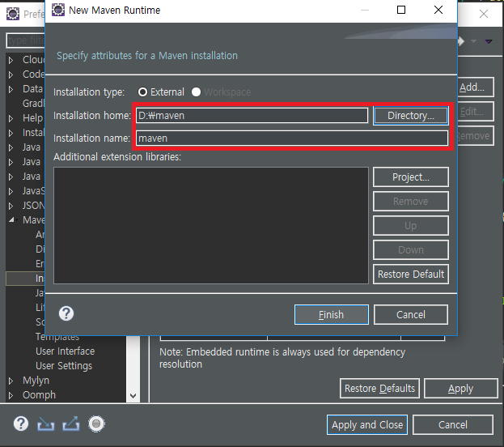The height and width of the screenshot is (447, 504).
Task: Select the Oomph preferences item
Action: point(39,395)
